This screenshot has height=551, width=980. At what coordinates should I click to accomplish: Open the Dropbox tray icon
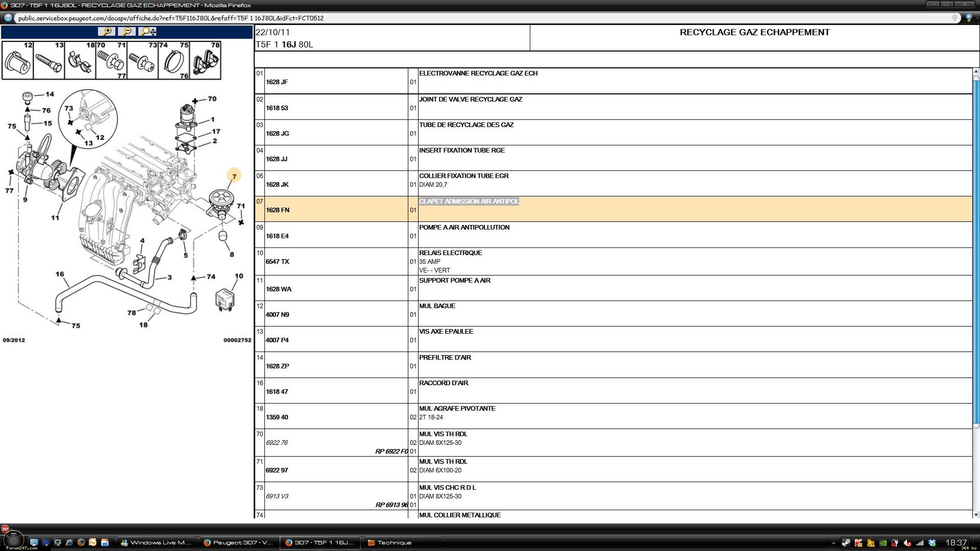pos(932,543)
